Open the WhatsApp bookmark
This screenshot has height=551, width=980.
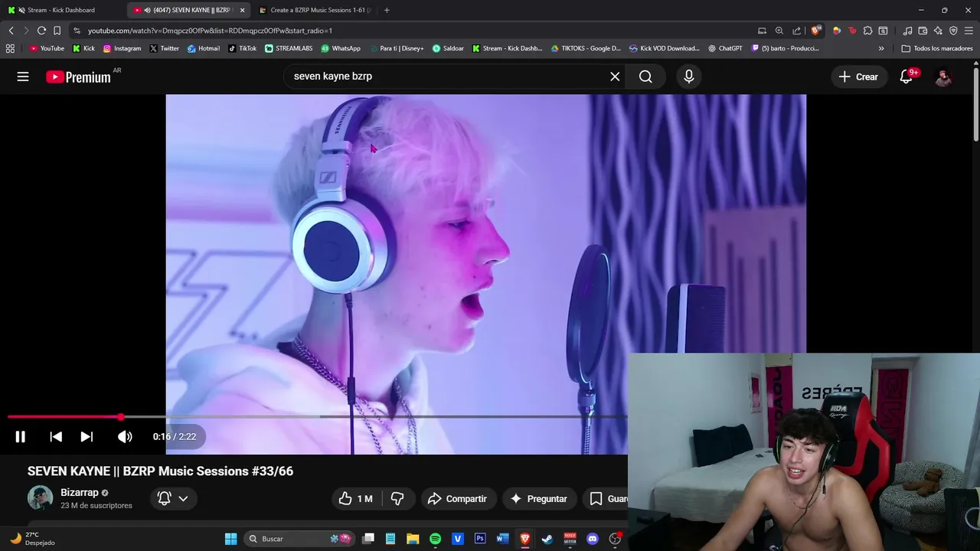pos(341,48)
